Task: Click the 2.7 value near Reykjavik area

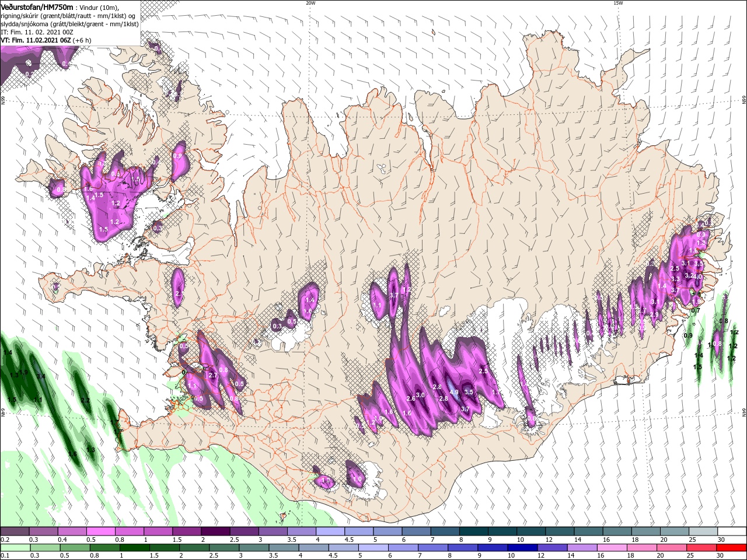Action: (x=212, y=375)
